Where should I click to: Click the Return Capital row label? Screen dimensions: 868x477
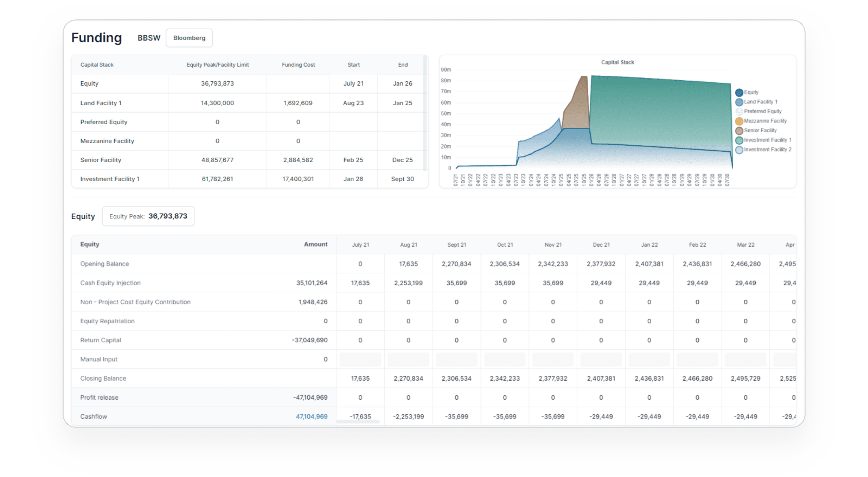(100, 340)
